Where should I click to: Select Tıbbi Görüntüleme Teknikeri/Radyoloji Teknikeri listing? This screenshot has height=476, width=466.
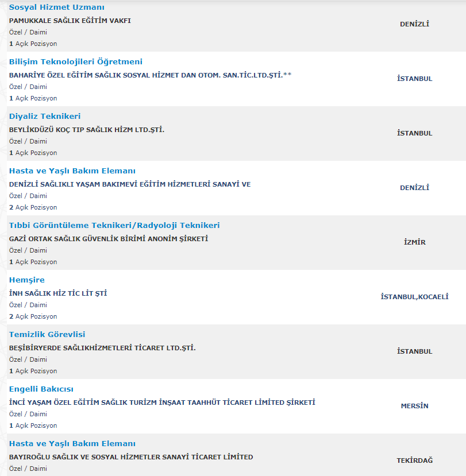tap(114, 225)
